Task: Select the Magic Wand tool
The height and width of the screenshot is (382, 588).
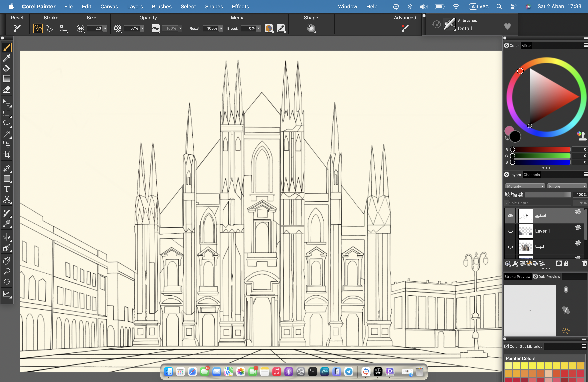Action: pyautogui.click(x=7, y=134)
